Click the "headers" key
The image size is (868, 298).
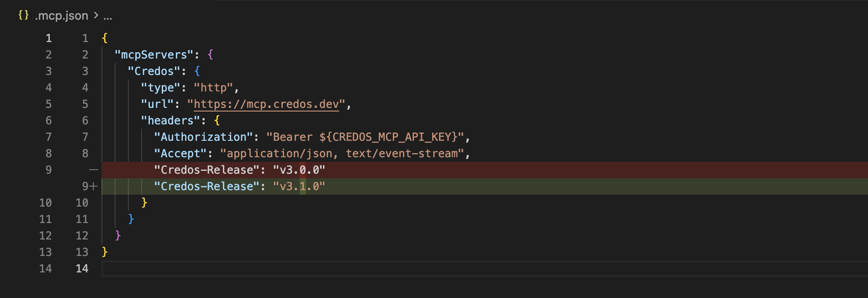(171, 121)
